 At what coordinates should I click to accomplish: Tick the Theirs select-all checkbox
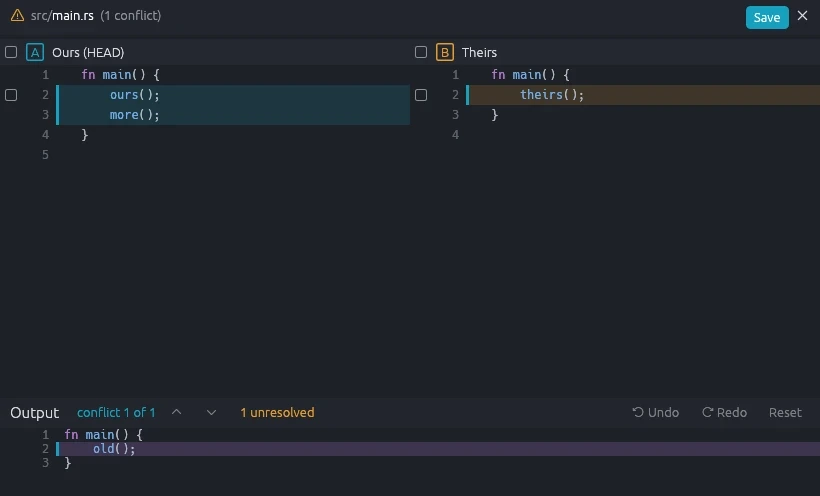click(420, 52)
